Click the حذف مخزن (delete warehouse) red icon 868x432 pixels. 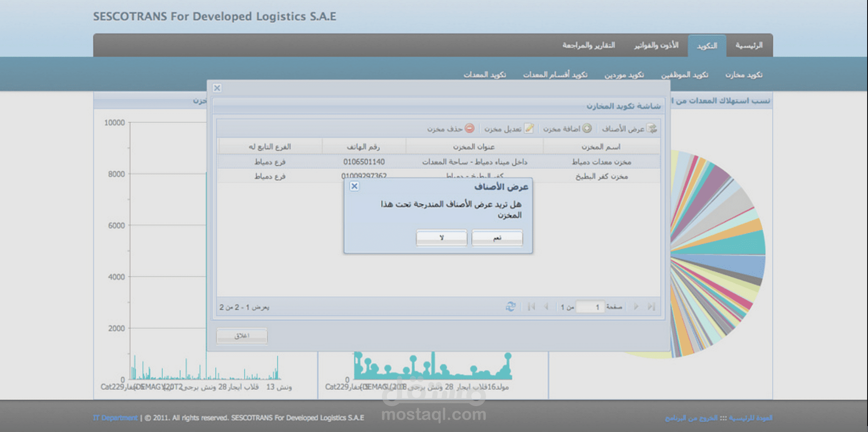(469, 128)
